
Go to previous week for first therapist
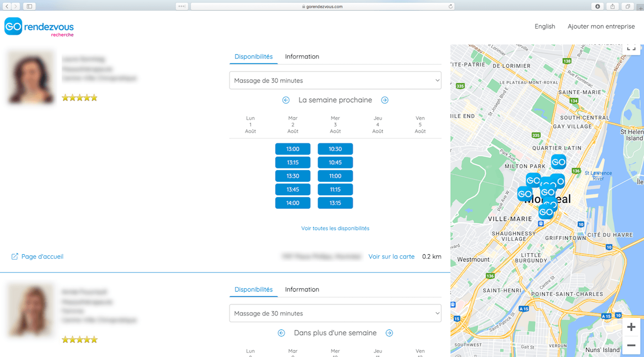(x=286, y=100)
